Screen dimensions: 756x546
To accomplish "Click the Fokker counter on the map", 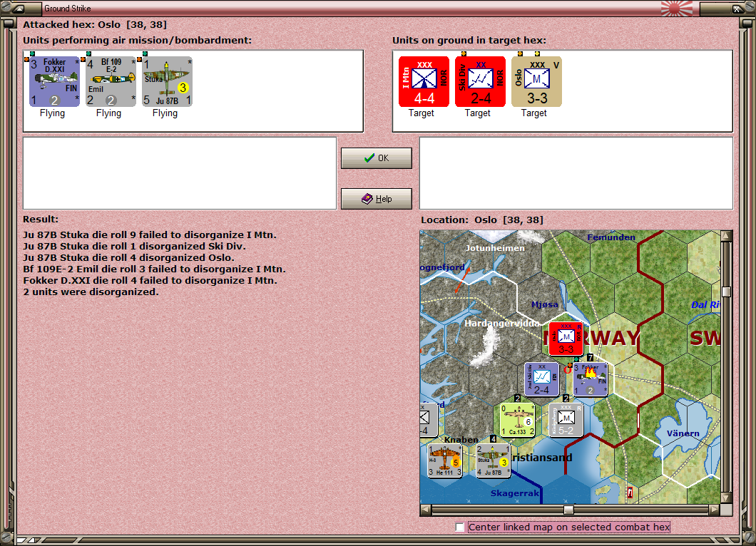I will coord(590,379).
